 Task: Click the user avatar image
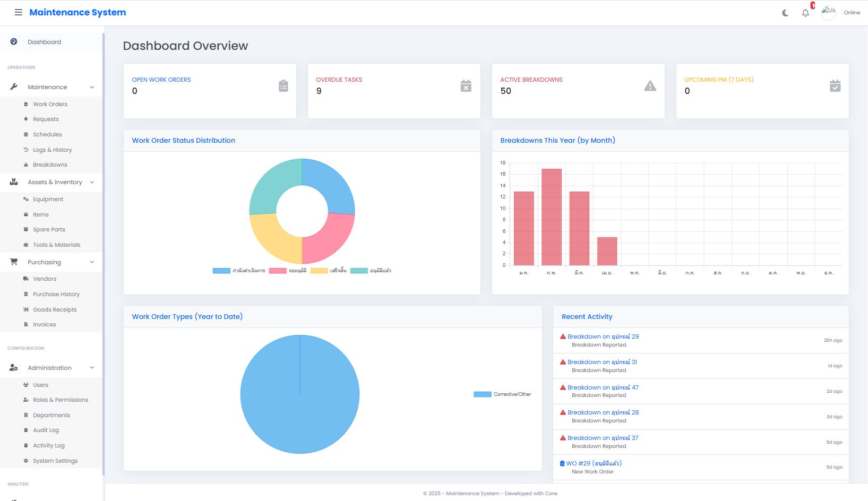tap(828, 12)
